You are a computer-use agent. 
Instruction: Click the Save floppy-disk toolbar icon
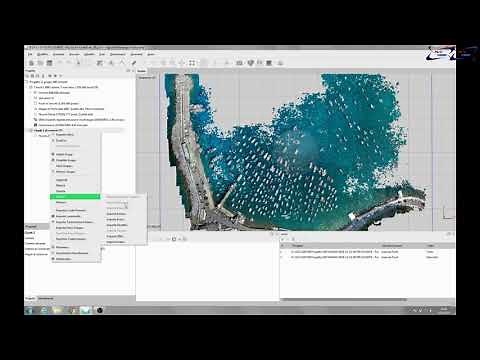click(x=49, y=63)
